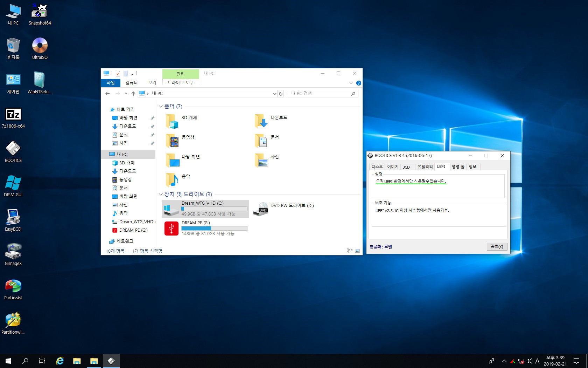The image size is (588, 368).
Task: Click the BOOTICE taskbar button
Action: (111, 361)
